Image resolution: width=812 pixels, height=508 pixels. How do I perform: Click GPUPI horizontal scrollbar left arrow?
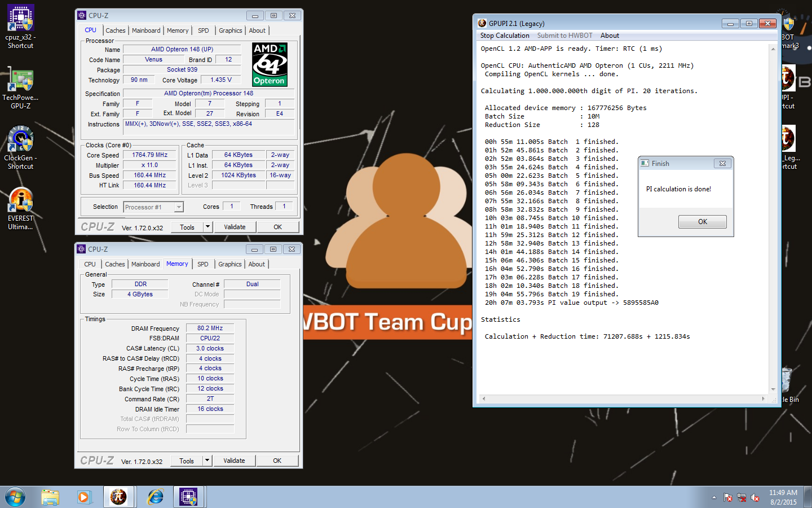click(x=483, y=398)
